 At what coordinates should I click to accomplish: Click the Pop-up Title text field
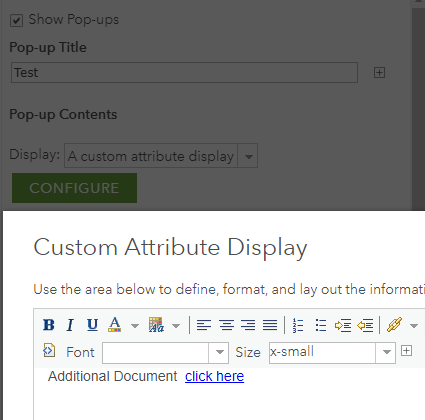[184, 72]
